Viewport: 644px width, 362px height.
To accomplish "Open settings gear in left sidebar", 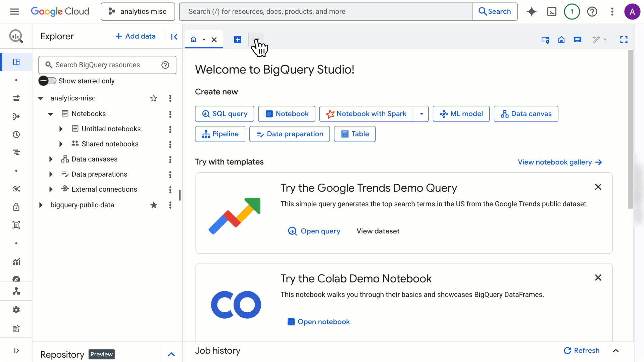I will pyautogui.click(x=16, y=310).
